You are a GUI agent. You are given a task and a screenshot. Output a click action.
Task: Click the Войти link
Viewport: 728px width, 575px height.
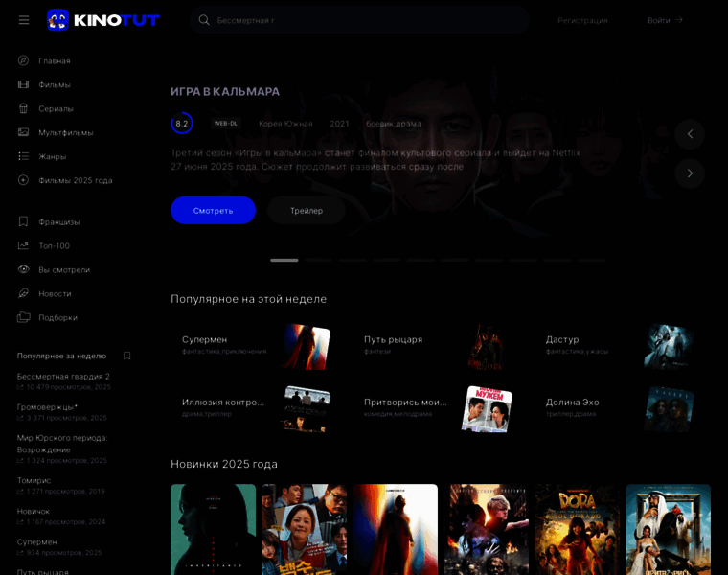click(x=658, y=20)
